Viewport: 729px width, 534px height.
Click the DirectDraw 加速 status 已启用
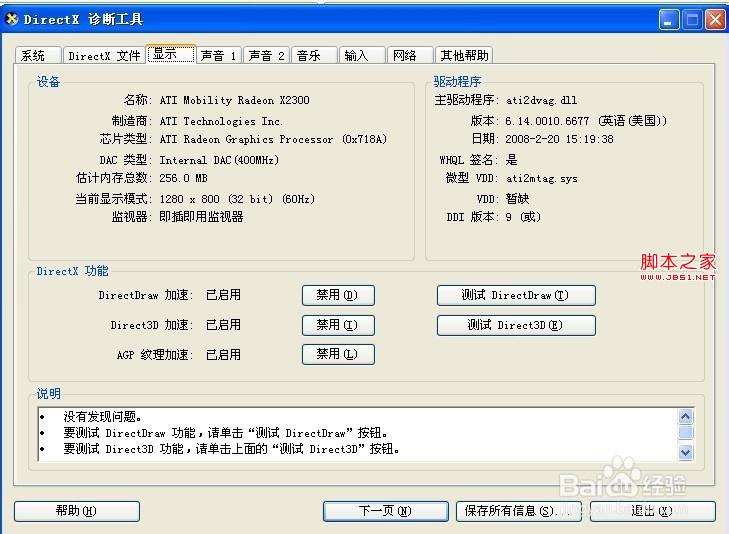coord(223,295)
